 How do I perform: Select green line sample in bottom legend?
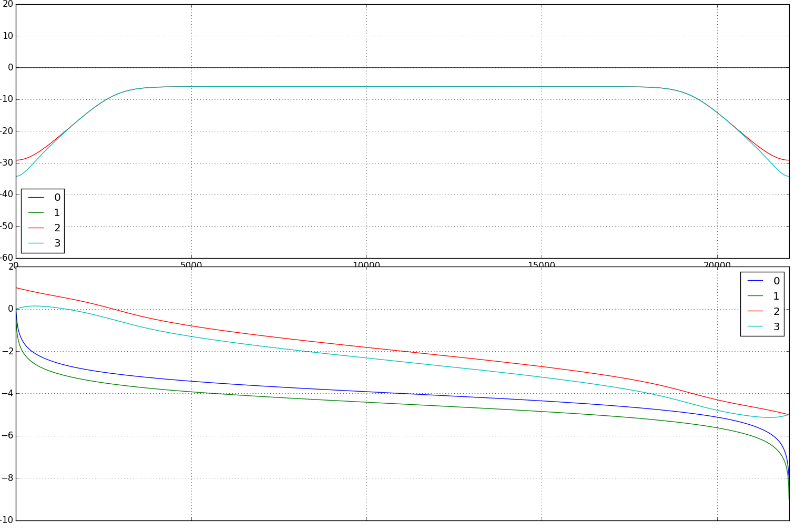pyautogui.click(x=755, y=296)
